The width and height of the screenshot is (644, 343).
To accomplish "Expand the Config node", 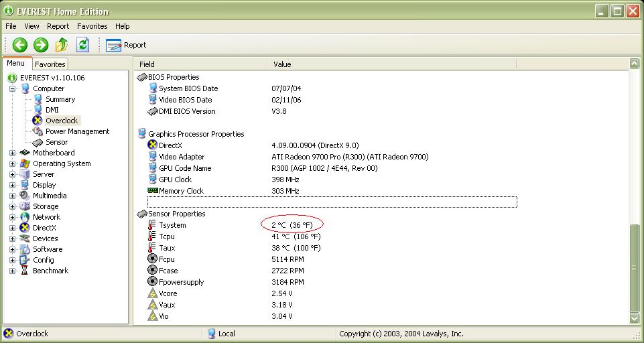I will 12,260.
